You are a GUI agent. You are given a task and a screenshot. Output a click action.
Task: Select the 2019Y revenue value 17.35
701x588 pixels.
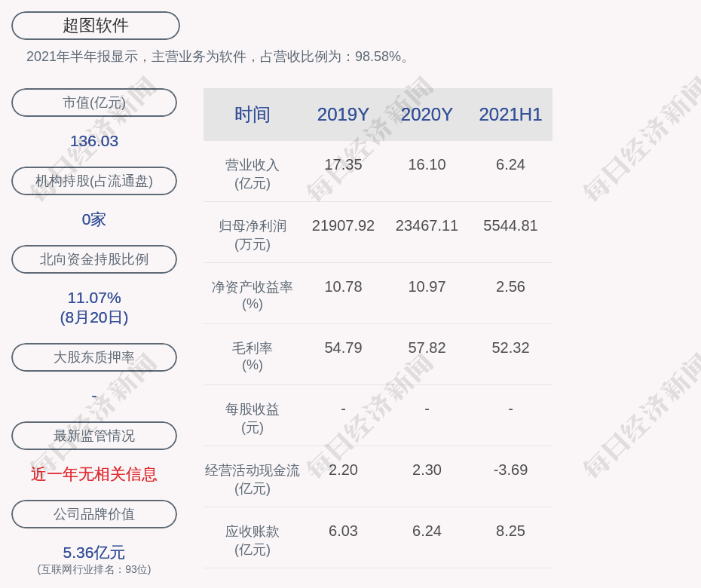click(343, 164)
